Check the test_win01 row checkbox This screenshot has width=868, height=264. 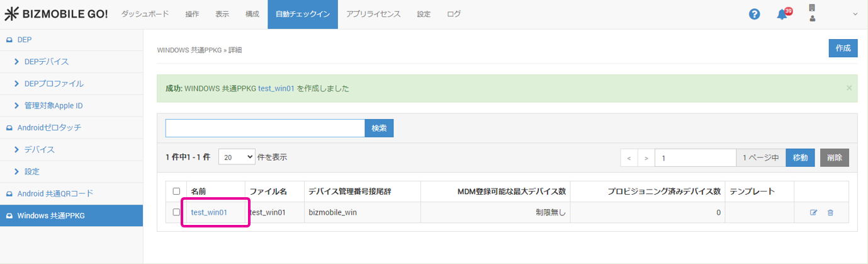pos(176,212)
